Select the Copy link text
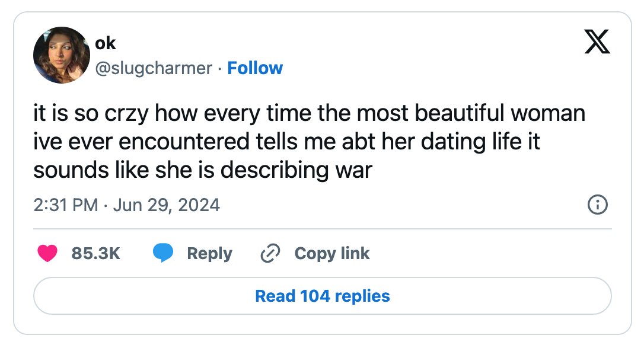This screenshot has height=348, width=644. click(332, 254)
